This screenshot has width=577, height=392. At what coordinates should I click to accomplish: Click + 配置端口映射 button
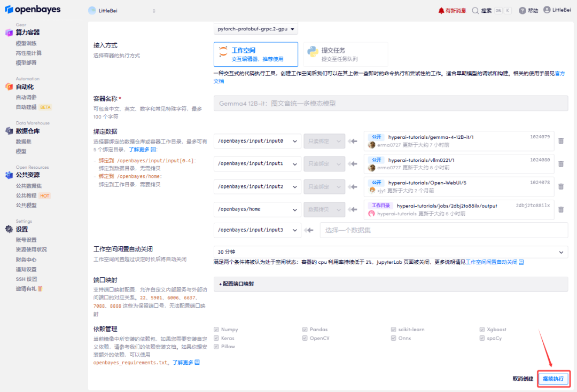[x=391, y=284]
